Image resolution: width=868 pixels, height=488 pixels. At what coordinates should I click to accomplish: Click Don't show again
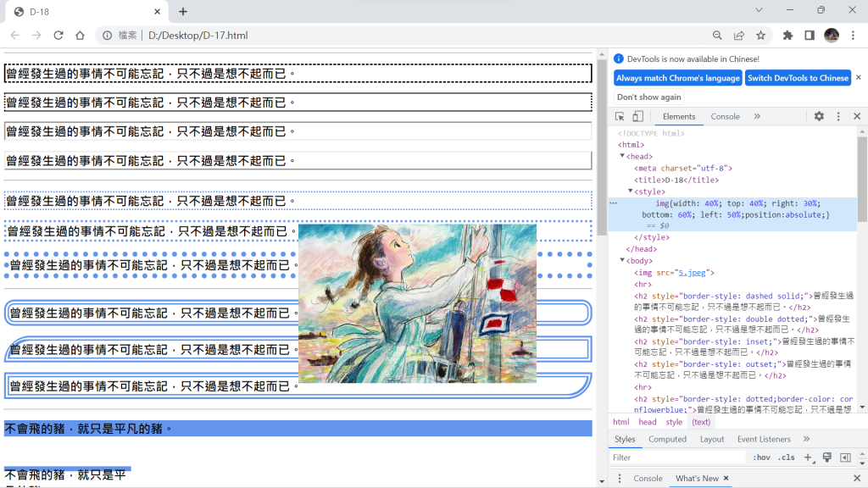click(648, 97)
